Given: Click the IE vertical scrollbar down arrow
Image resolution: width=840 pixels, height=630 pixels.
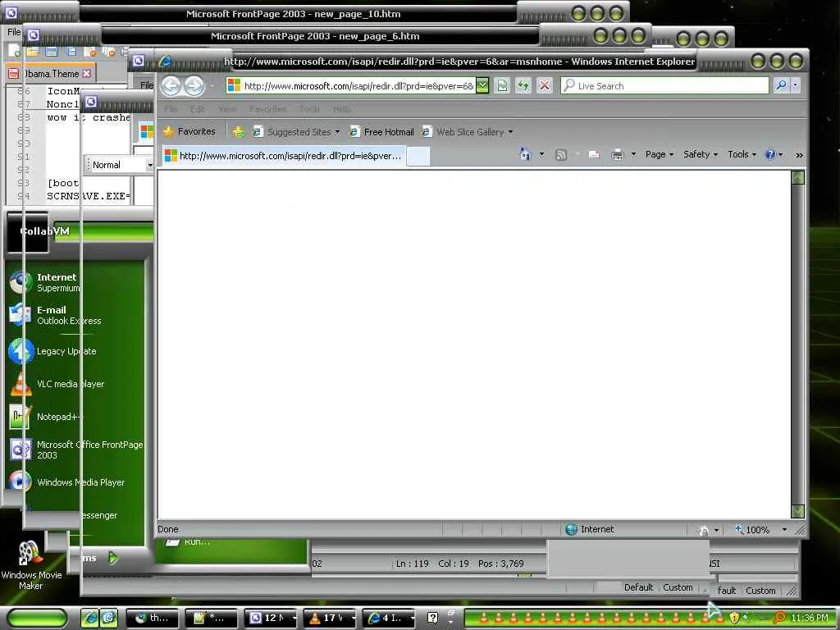Looking at the screenshot, I should click(x=797, y=511).
